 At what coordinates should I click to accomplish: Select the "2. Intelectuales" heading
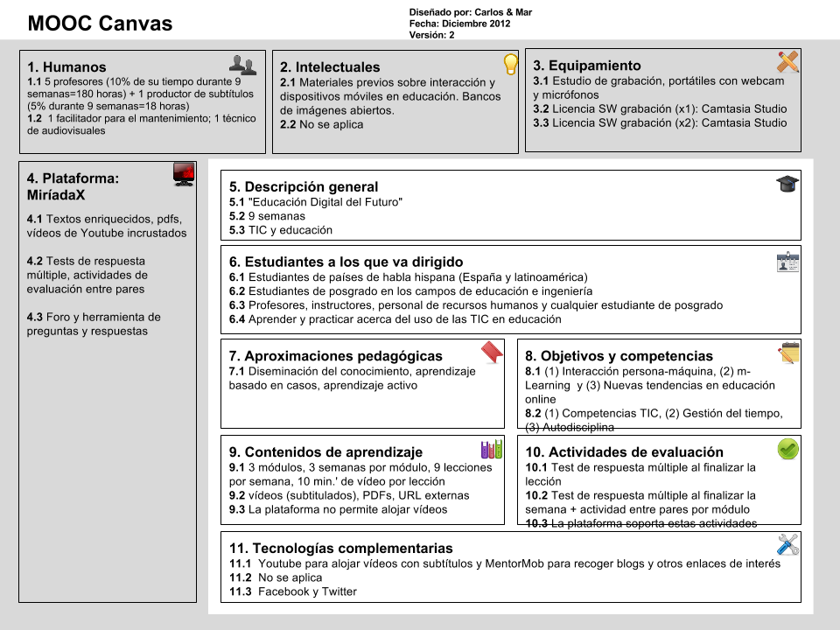point(330,67)
